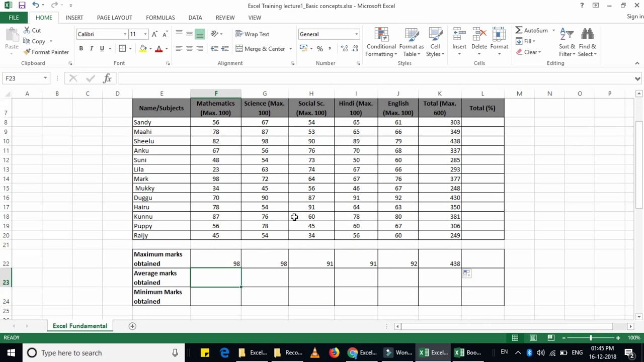Screen dimensions: 644x362
Task: Click the Fill Color bucket icon
Action: [x=143, y=49]
